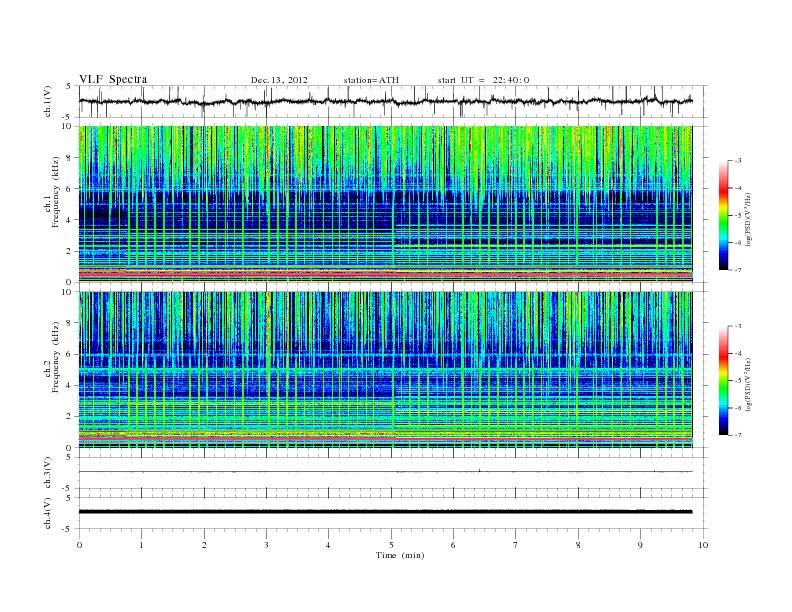792x612 pixels.
Task: Click the 'start UT = 22:40:0' label
Action: click(483, 80)
